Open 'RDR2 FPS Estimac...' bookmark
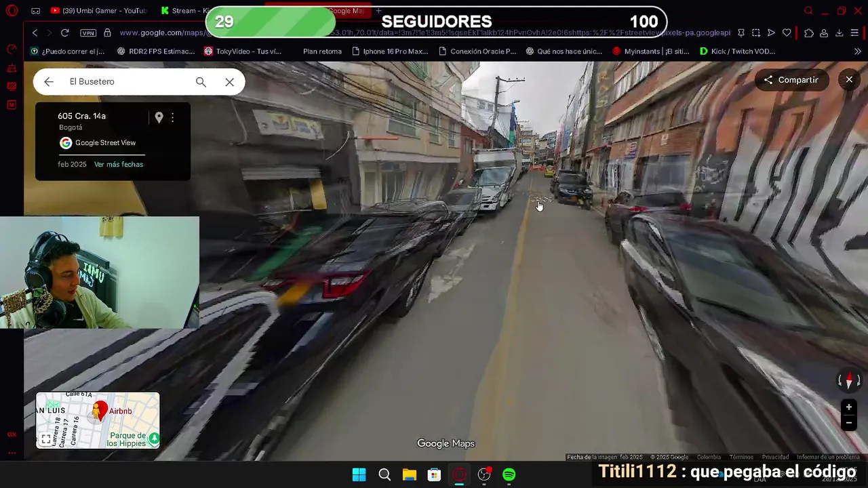The height and width of the screenshot is (488, 868). pos(156,52)
